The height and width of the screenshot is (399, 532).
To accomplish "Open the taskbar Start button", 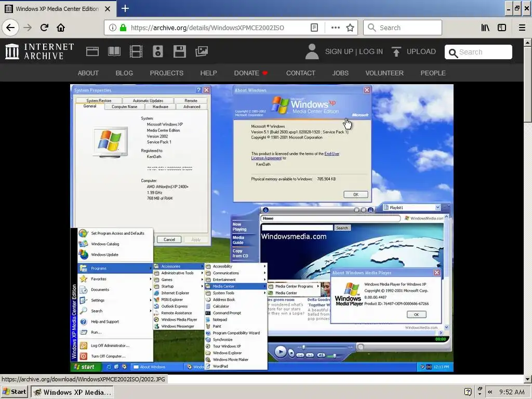I will point(14,392).
